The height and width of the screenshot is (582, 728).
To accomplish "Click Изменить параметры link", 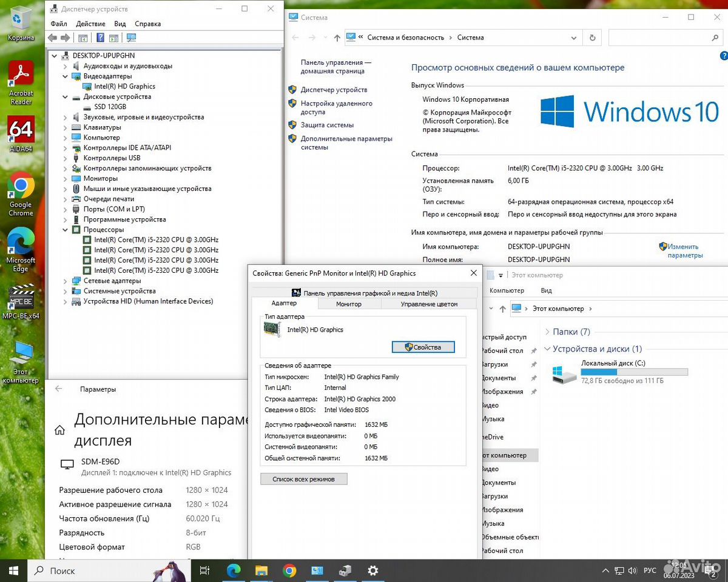I will point(685,251).
